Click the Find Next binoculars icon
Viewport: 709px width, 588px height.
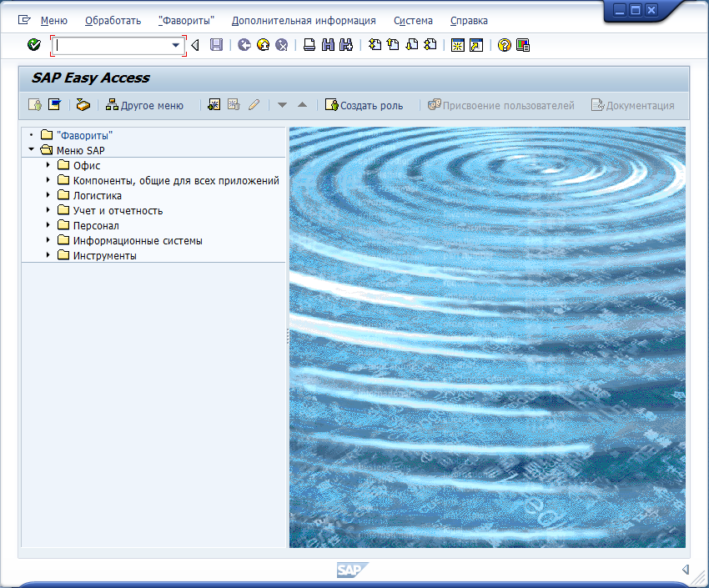346,45
